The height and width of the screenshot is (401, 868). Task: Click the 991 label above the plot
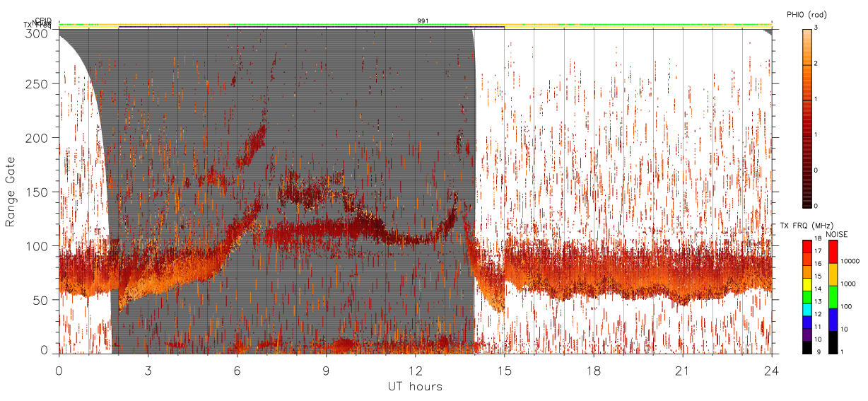pyautogui.click(x=423, y=21)
